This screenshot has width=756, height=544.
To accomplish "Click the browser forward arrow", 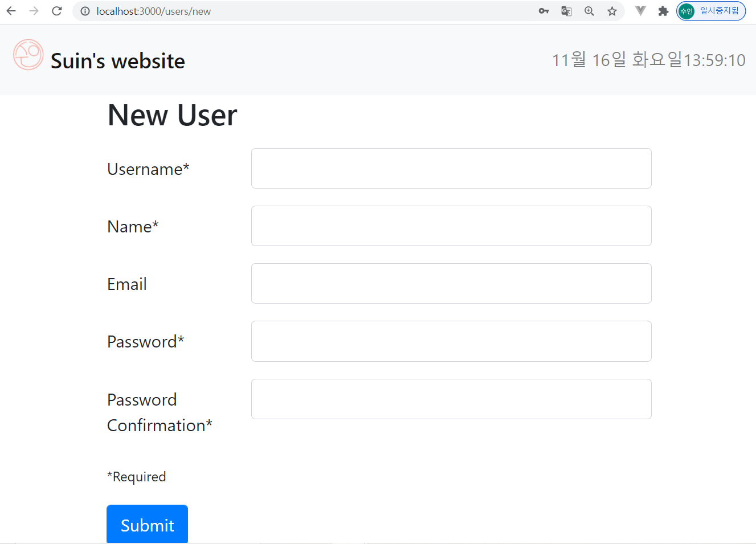I will point(34,11).
